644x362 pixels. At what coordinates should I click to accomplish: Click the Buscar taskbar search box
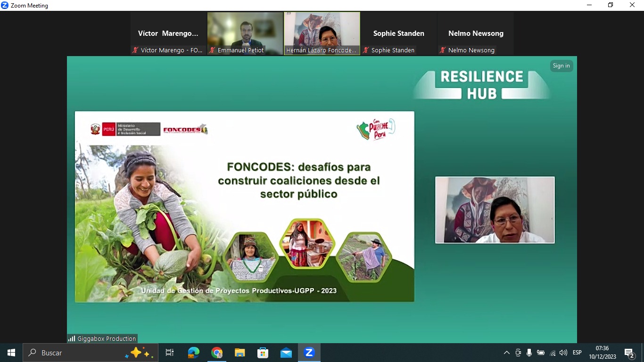click(x=91, y=353)
